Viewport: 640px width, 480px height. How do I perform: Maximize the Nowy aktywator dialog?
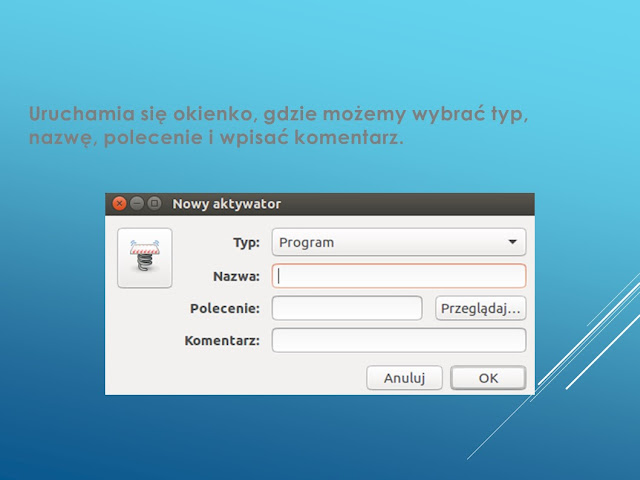click(154, 203)
